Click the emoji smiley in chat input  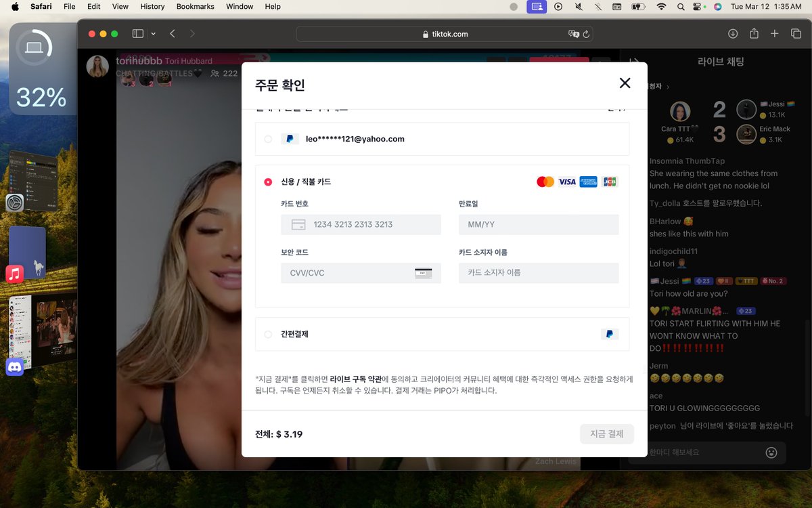coord(771,452)
